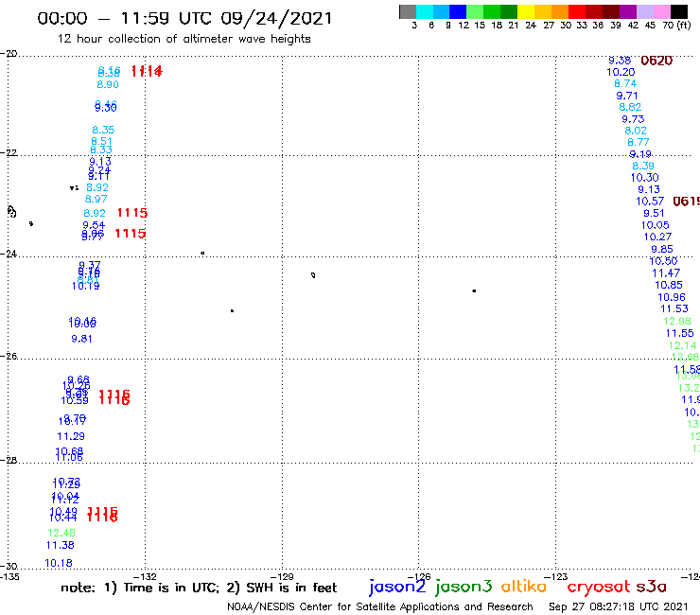700x615 pixels.
Task: Click the wave height value 10.05
Action: pyautogui.click(x=656, y=225)
